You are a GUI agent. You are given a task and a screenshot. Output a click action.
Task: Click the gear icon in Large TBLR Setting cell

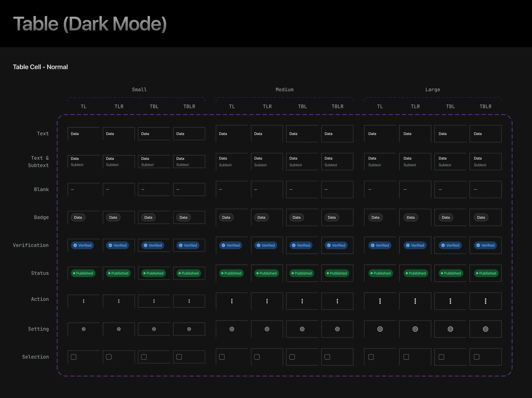coord(486,329)
